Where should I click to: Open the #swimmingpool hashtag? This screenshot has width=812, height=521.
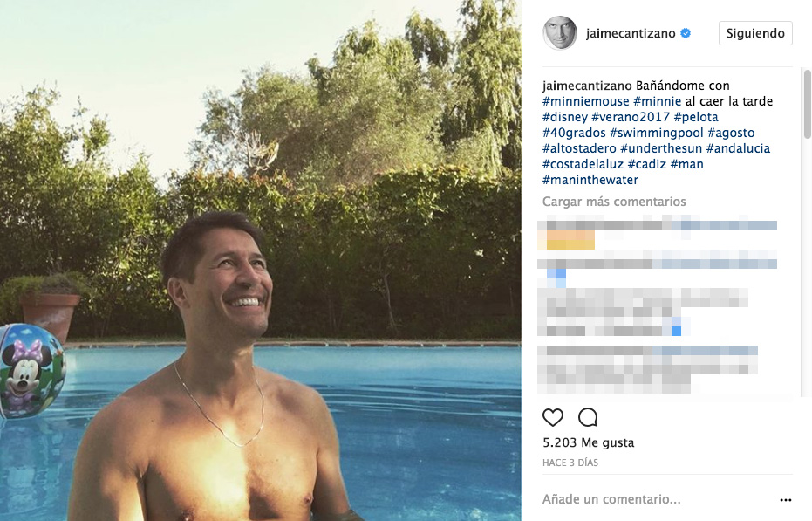point(656,133)
